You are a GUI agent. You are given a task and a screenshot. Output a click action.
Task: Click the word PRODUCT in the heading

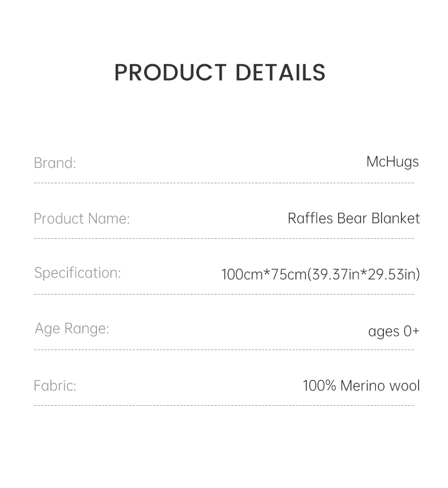pyautogui.click(x=170, y=73)
